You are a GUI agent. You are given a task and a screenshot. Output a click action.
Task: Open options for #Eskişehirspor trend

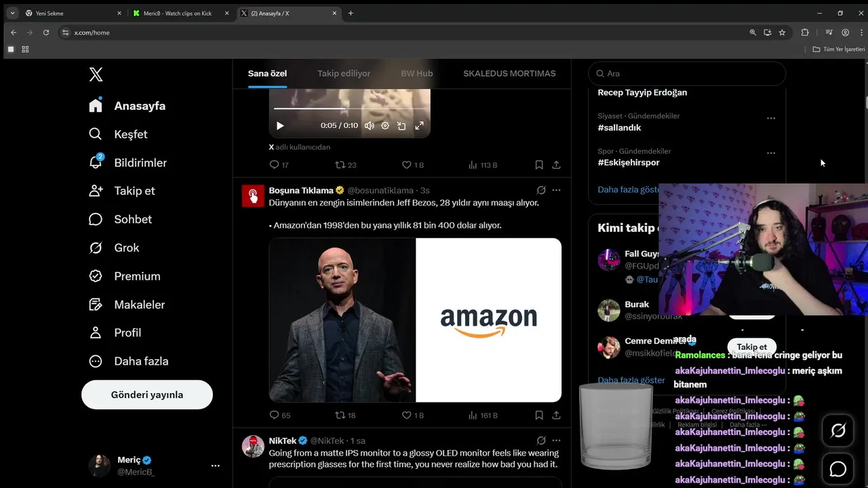coord(771,153)
